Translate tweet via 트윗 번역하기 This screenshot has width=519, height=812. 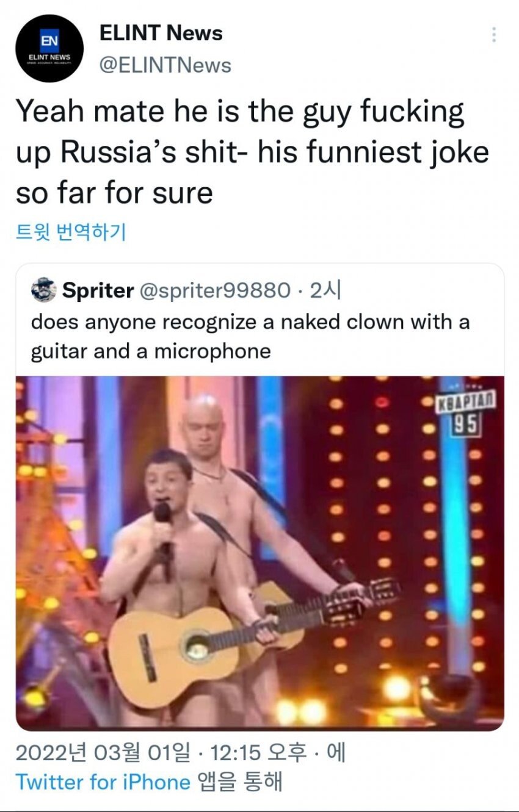click(71, 232)
